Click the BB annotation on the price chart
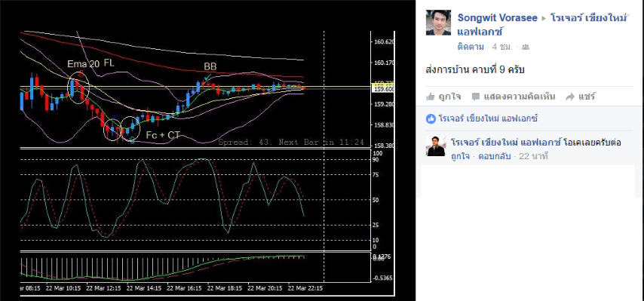The height and width of the screenshot is (301, 644). click(x=210, y=66)
